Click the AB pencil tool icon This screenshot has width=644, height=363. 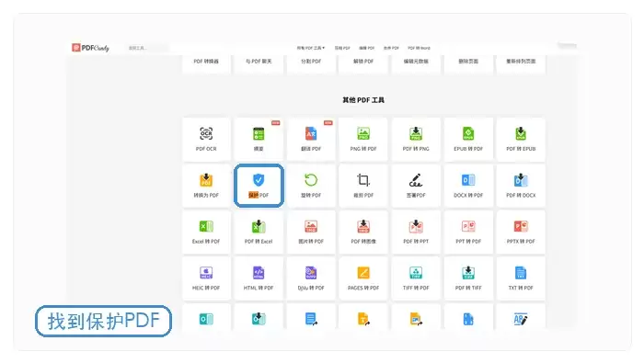(521, 319)
